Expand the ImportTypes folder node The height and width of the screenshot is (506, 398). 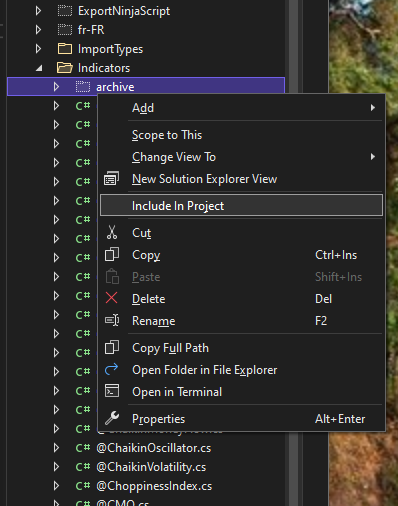[38, 49]
